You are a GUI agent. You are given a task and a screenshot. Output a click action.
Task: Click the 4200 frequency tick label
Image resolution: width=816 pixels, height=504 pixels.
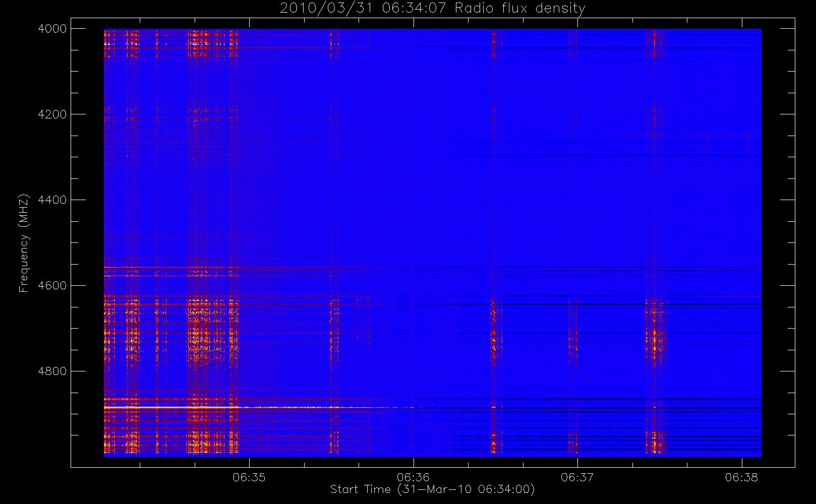tap(52, 114)
